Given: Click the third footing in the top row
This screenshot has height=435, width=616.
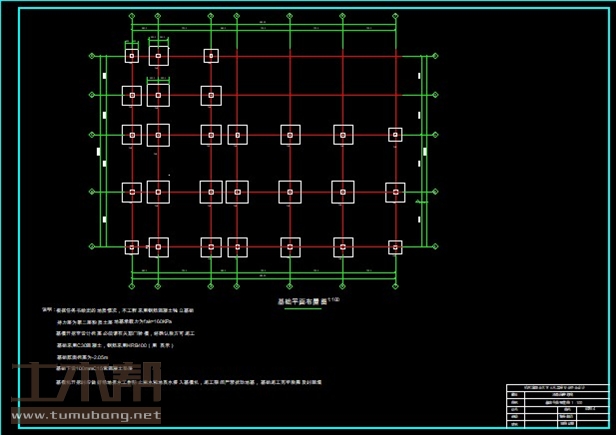Looking at the screenshot, I should point(211,56).
